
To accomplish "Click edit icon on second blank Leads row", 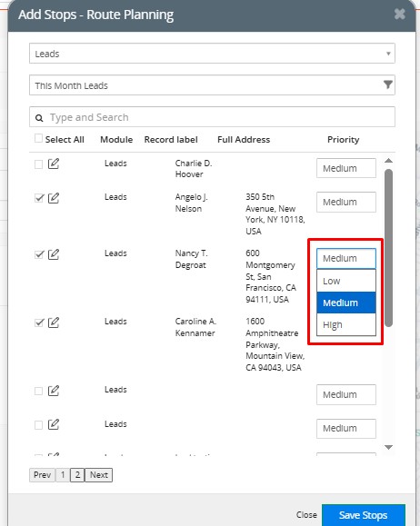I will [54, 424].
